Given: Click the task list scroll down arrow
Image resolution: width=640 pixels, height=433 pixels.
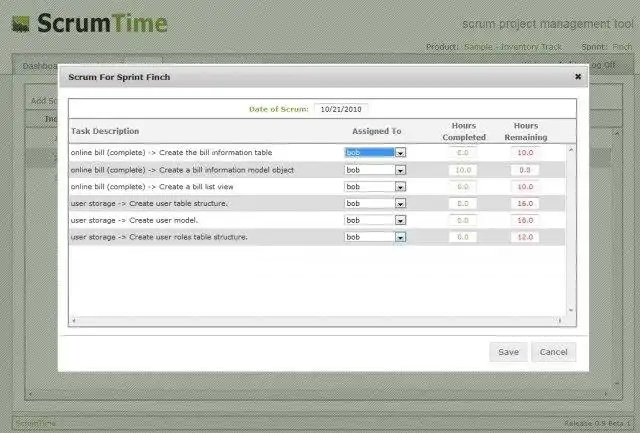Looking at the screenshot, I should [571, 310].
